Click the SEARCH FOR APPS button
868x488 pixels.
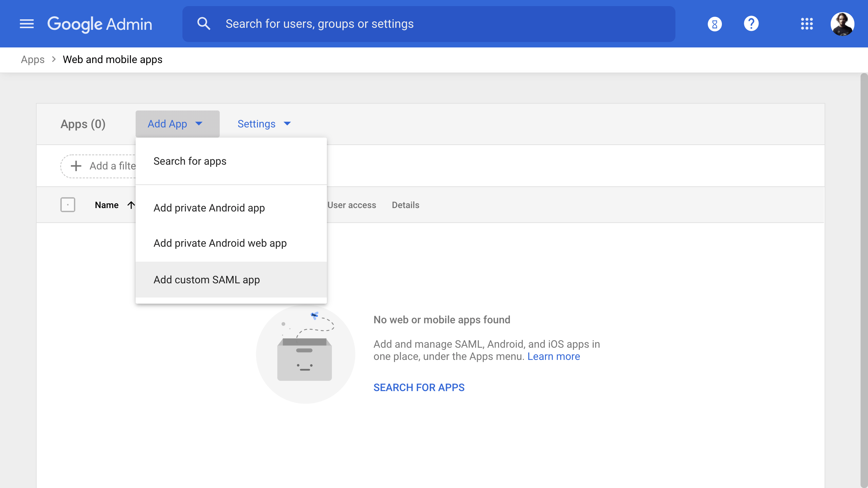point(419,387)
